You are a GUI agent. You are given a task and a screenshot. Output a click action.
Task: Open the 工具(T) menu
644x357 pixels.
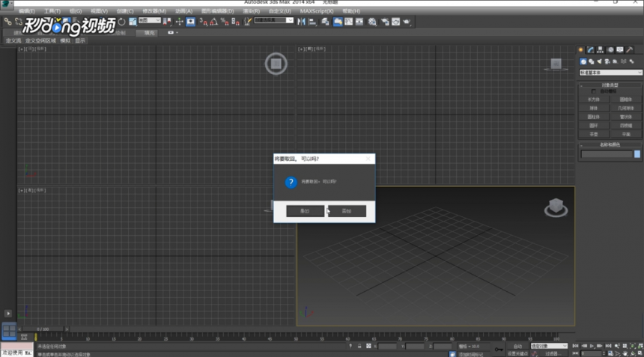pyautogui.click(x=52, y=11)
